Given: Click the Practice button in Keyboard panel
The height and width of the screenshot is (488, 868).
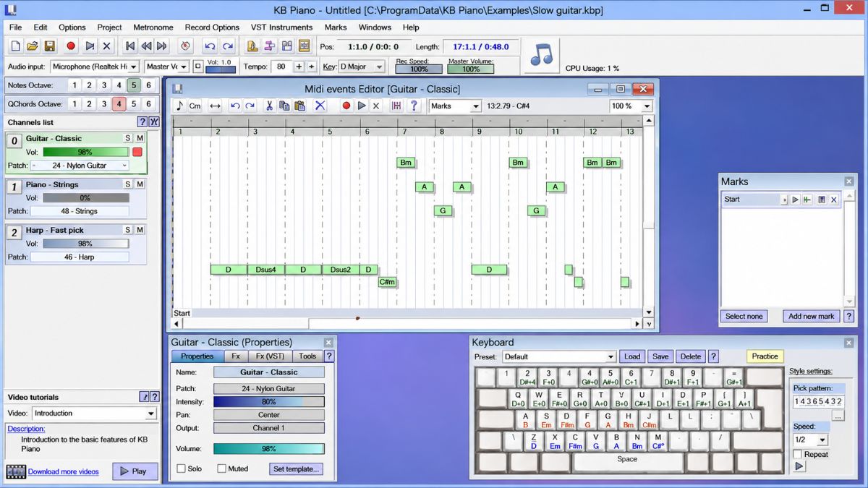Looking at the screenshot, I should coord(765,356).
